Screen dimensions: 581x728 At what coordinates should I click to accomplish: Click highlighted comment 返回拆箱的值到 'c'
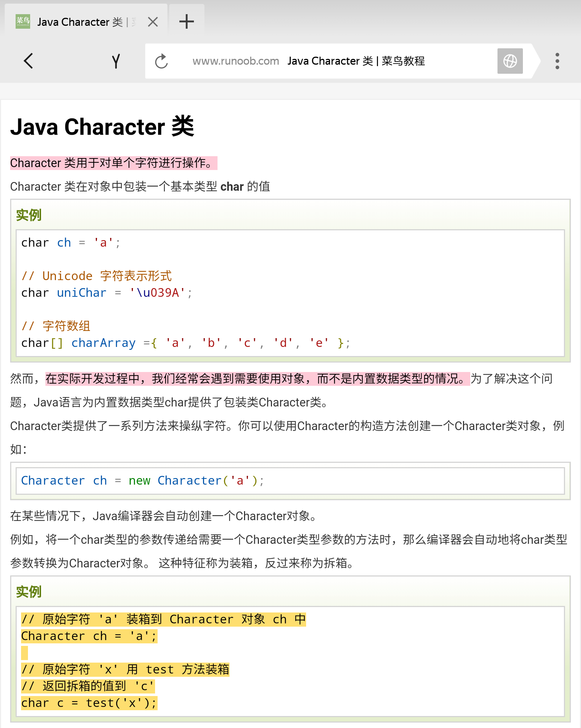point(88,686)
